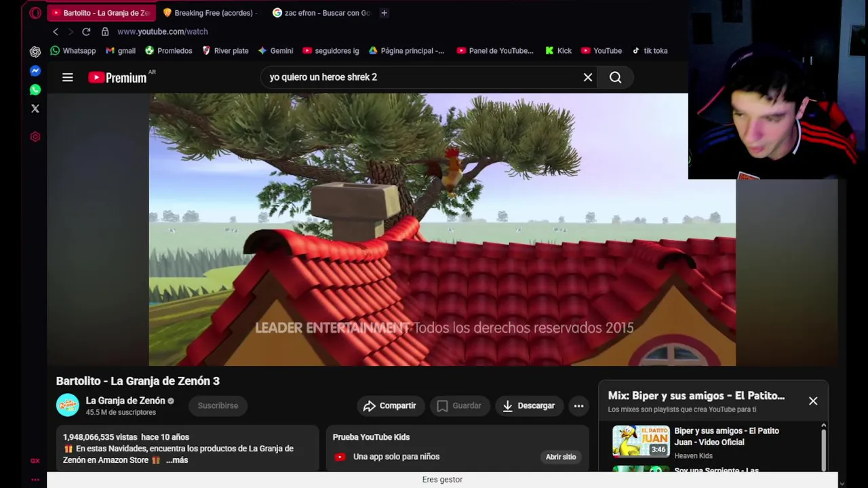Open the Promiedos bookmark
This screenshot has height=488, width=868.
[169, 51]
